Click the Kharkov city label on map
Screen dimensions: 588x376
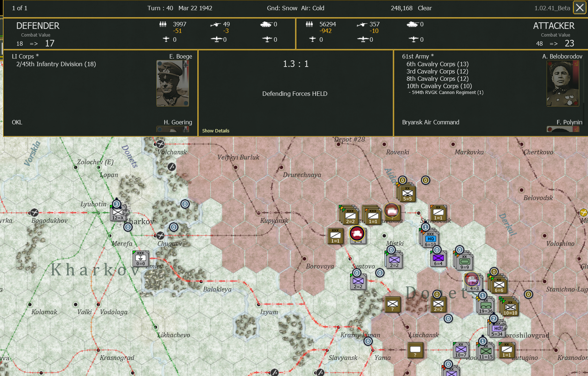pyautogui.click(x=139, y=222)
